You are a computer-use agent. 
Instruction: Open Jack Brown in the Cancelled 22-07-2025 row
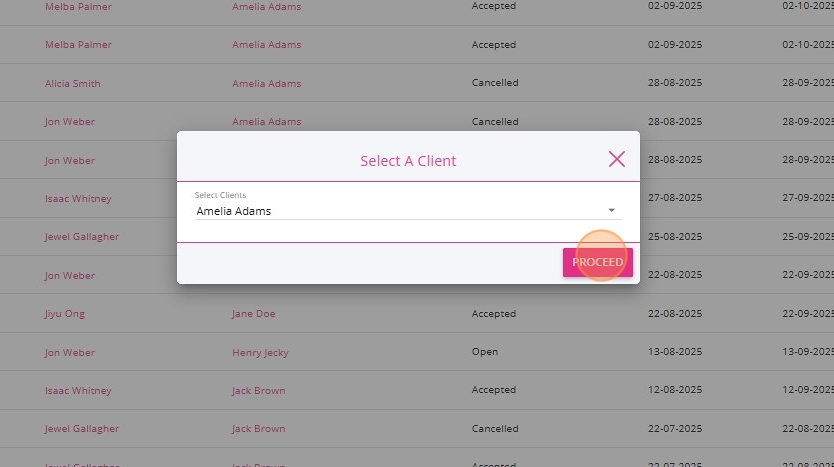pyautogui.click(x=258, y=429)
